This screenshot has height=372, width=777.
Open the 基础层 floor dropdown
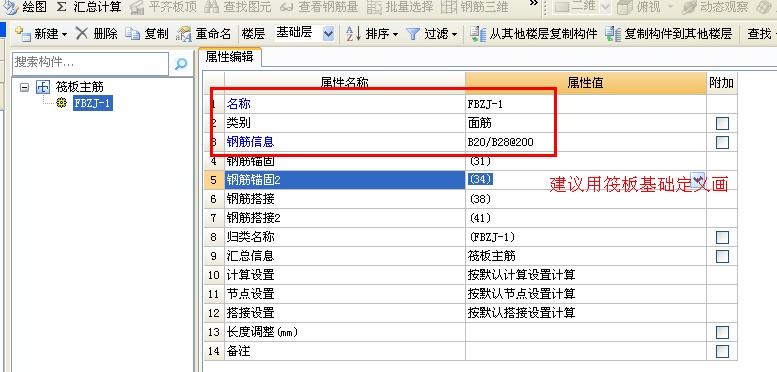click(x=328, y=34)
